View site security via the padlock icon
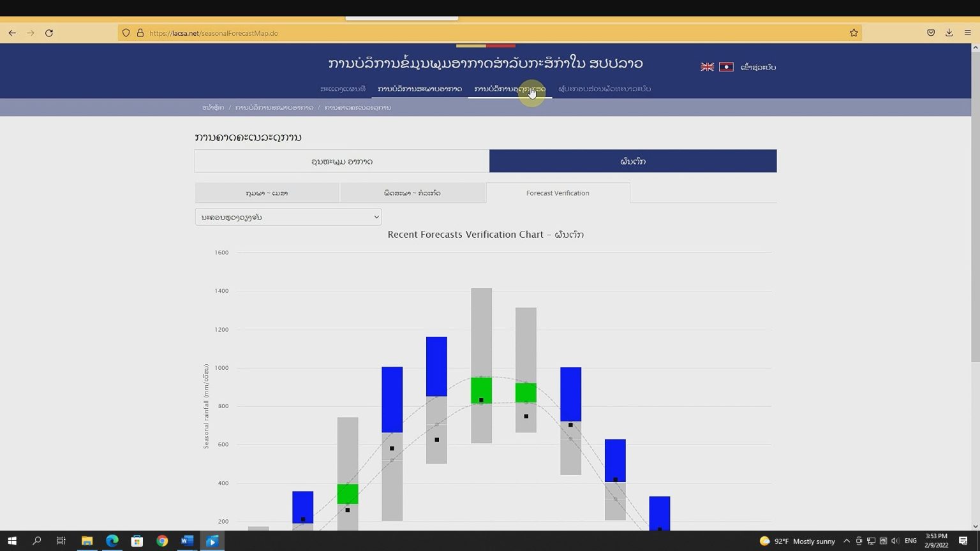 click(140, 33)
